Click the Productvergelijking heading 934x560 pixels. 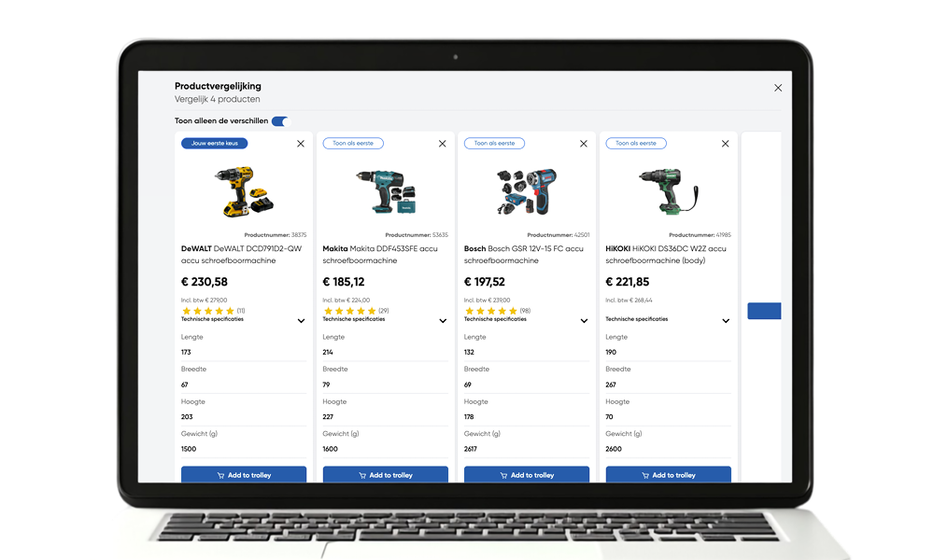[218, 86]
